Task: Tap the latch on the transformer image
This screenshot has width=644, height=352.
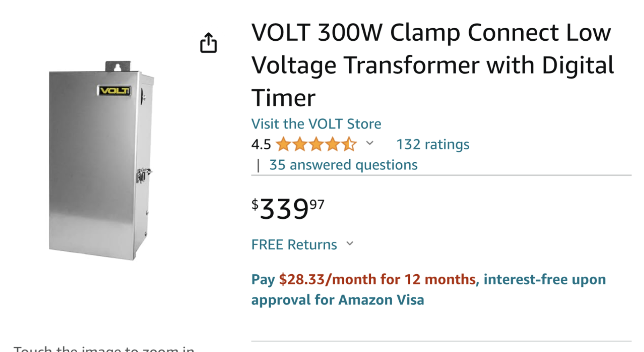Action: click(143, 175)
